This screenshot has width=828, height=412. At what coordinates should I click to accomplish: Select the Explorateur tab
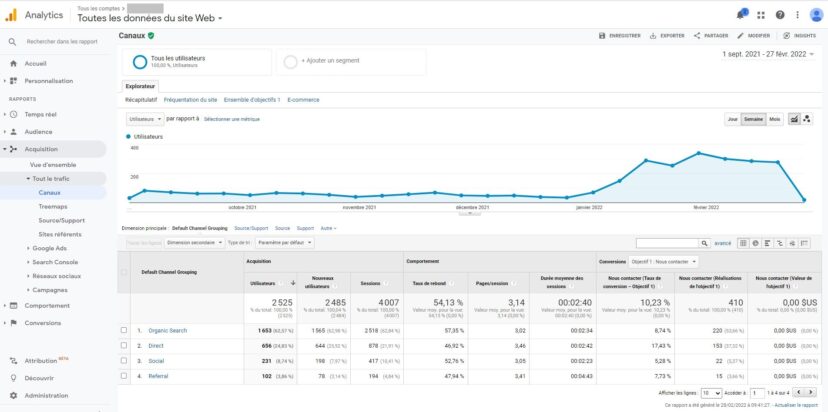click(x=140, y=86)
